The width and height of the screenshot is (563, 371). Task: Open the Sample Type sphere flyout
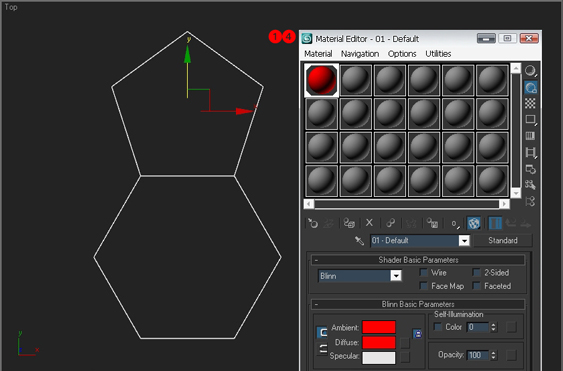point(530,71)
